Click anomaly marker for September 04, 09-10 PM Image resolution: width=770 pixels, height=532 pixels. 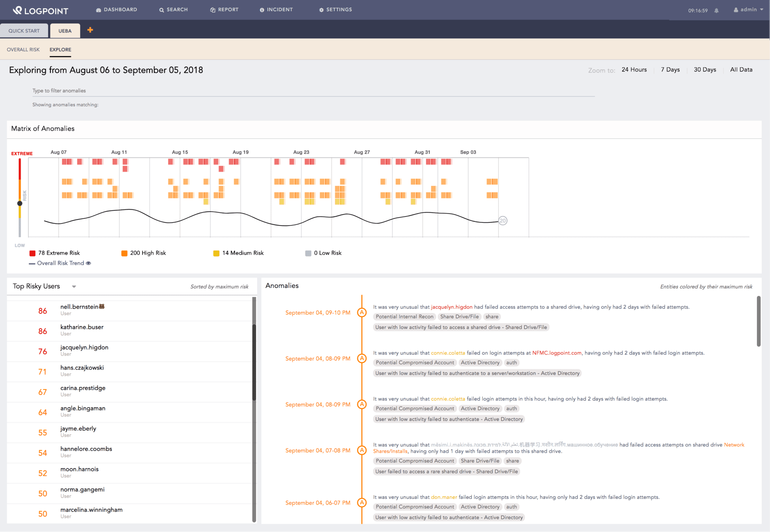tap(362, 313)
